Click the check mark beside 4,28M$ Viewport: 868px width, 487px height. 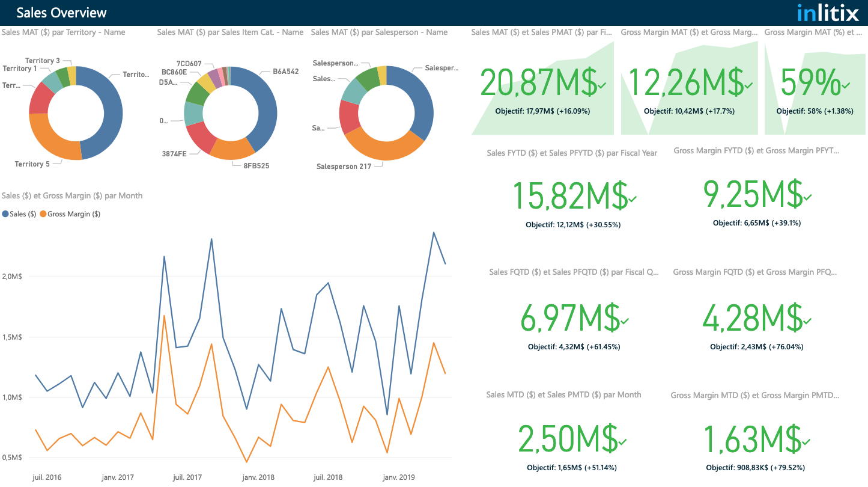click(808, 320)
